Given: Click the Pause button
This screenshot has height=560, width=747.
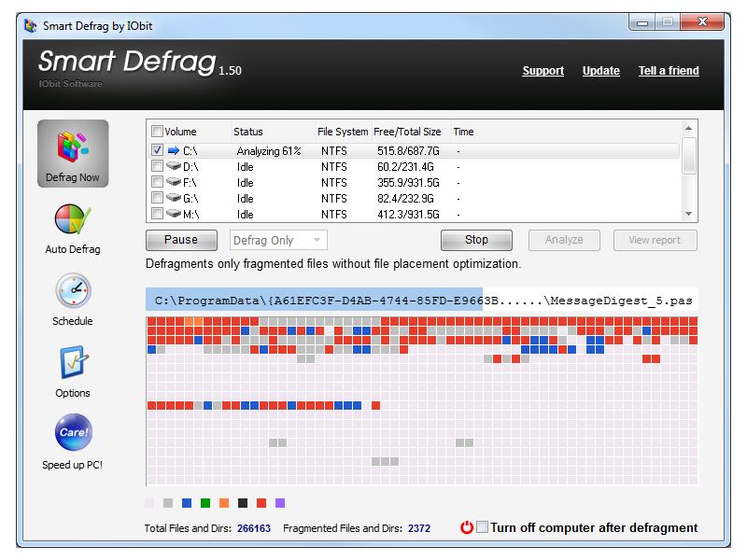Looking at the screenshot, I should click(181, 240).
